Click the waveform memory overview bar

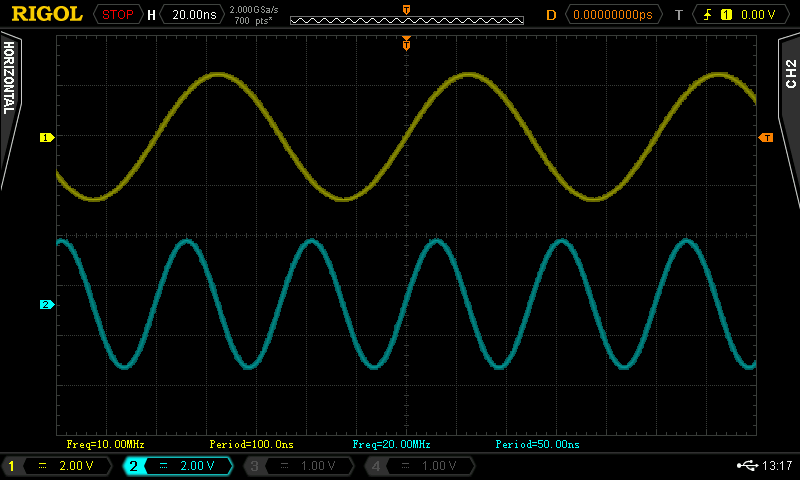407,20
